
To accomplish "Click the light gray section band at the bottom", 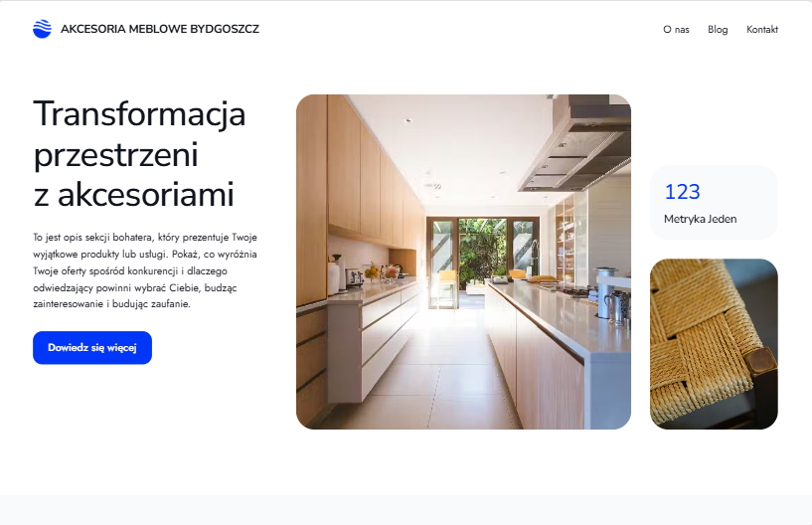I will pyautogui.click(x=406, y=509).
